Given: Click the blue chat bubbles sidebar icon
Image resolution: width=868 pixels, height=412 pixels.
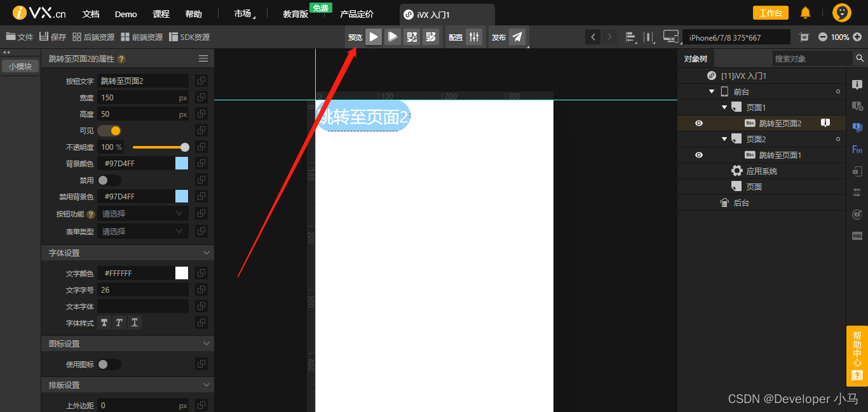Looking at the screenshot, I should tap(857, 128).
